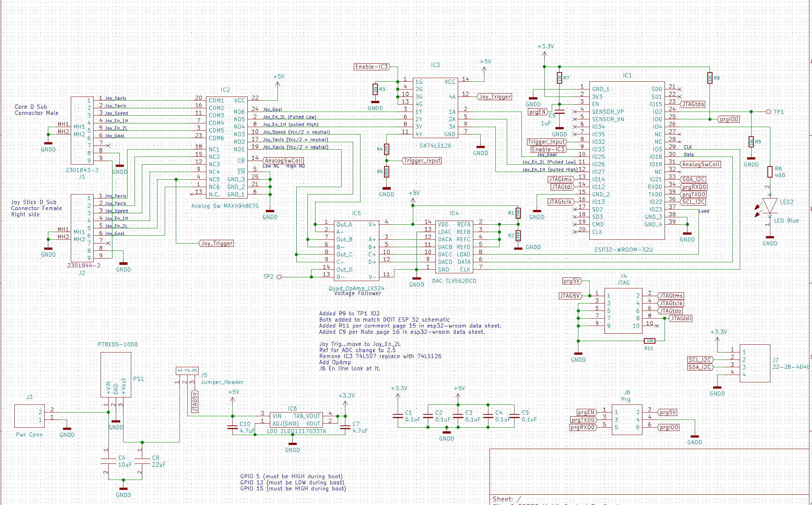Select resistor R3 beside IC3
Image resolution: width=812 pixels, height=505 pixels.
click(375, 89)
